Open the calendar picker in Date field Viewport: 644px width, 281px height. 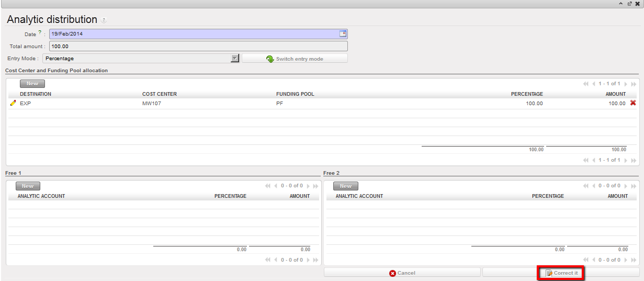[343, 33]
